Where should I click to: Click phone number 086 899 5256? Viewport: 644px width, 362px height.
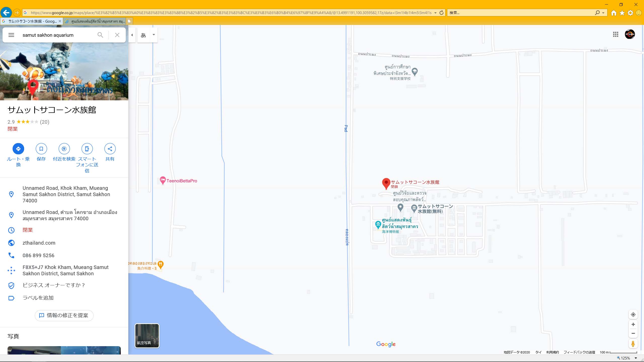click(38, 255)
